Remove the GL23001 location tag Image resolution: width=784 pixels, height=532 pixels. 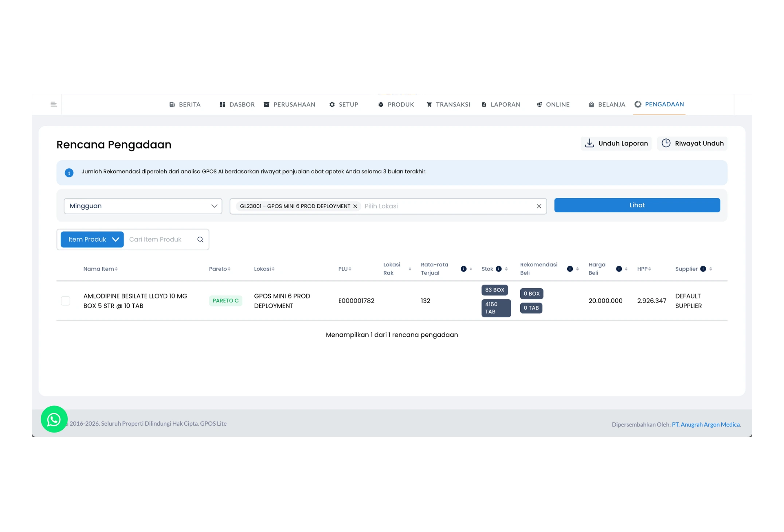click(x=355, y=206)
